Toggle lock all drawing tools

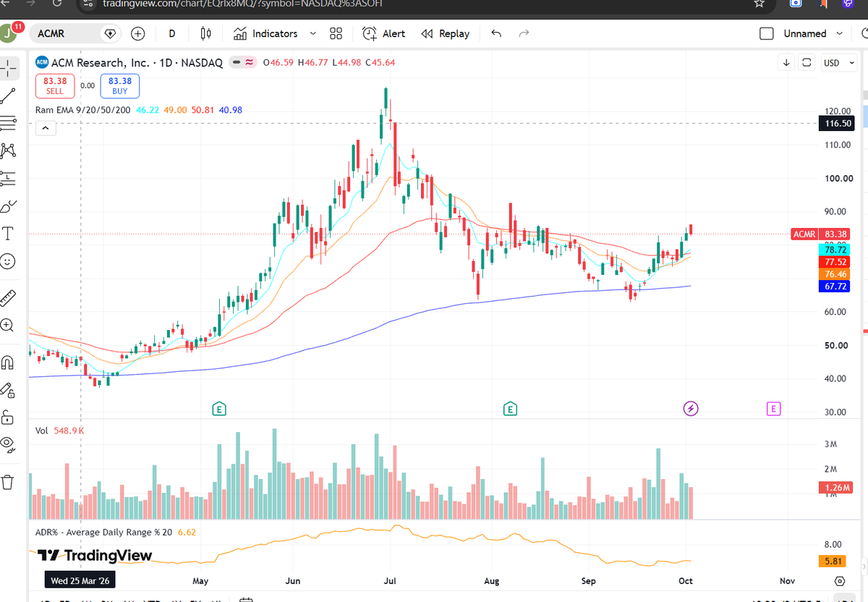coord(9,417)
